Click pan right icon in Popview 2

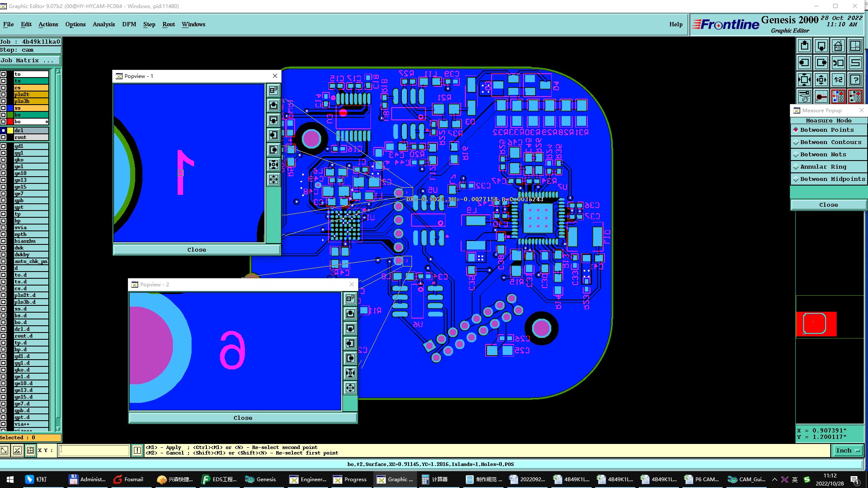[350, 358]
